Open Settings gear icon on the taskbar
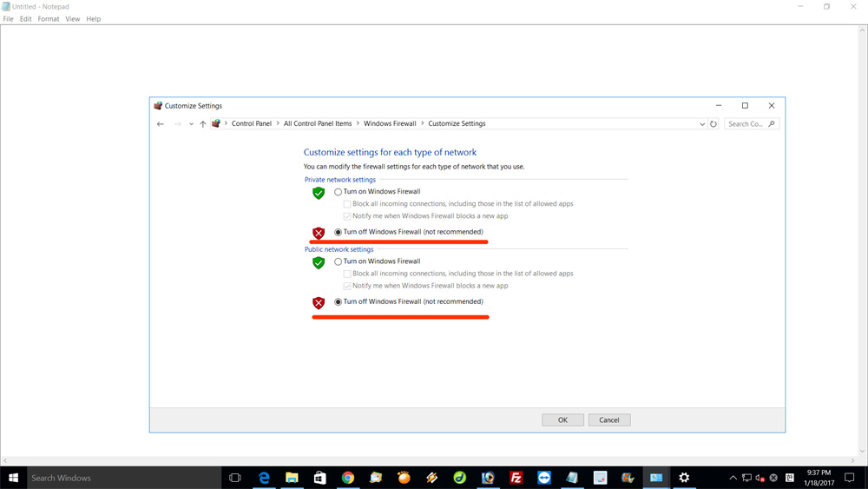Viewport: 868px width, 489px height. (x=684, y=478)
